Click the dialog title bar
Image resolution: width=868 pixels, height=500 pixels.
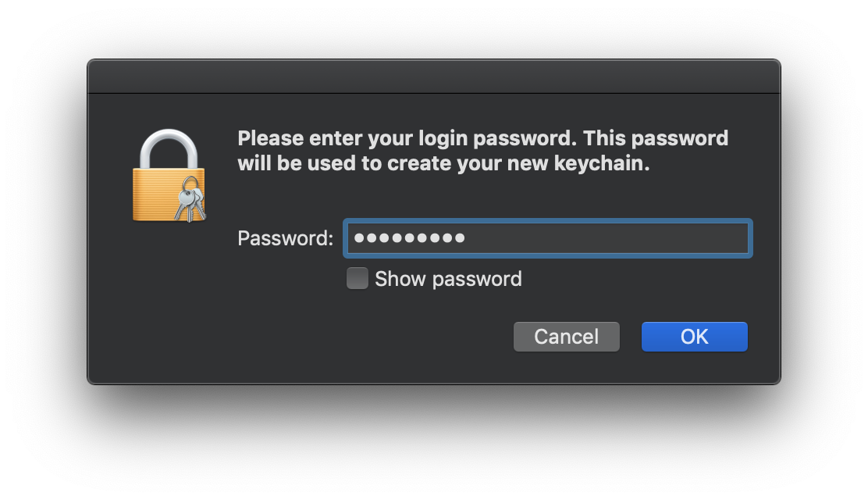click(434, 74)
